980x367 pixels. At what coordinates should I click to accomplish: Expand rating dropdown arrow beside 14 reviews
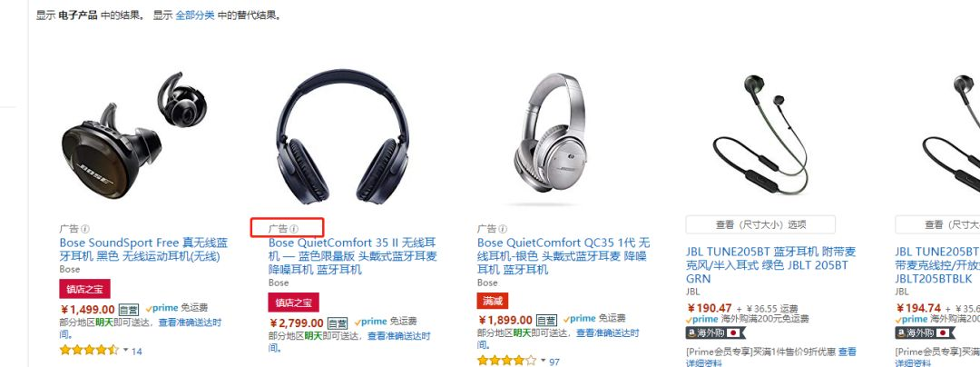coord(125,350)
